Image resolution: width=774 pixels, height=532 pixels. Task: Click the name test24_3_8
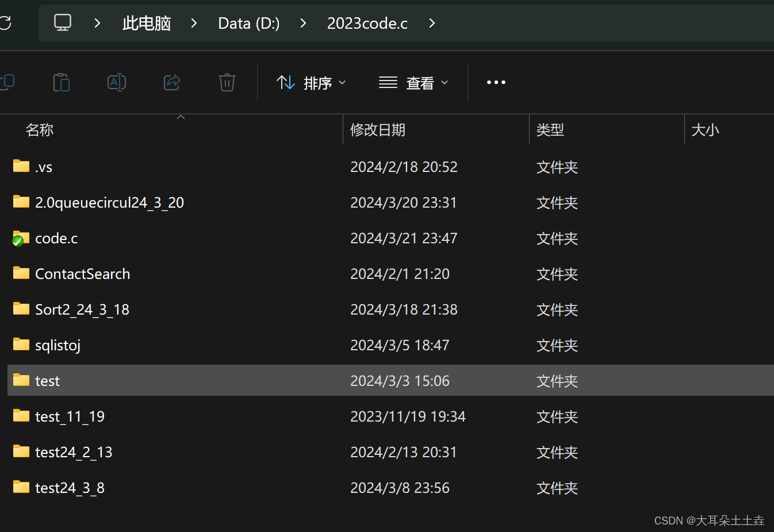click(x=70, y=488)
